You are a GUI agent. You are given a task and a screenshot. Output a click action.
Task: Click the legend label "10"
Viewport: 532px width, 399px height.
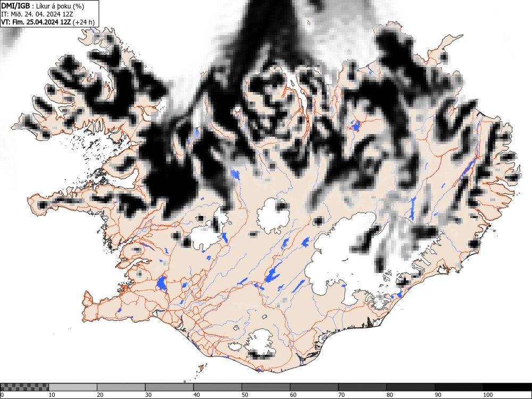click(x=52, y=395)
